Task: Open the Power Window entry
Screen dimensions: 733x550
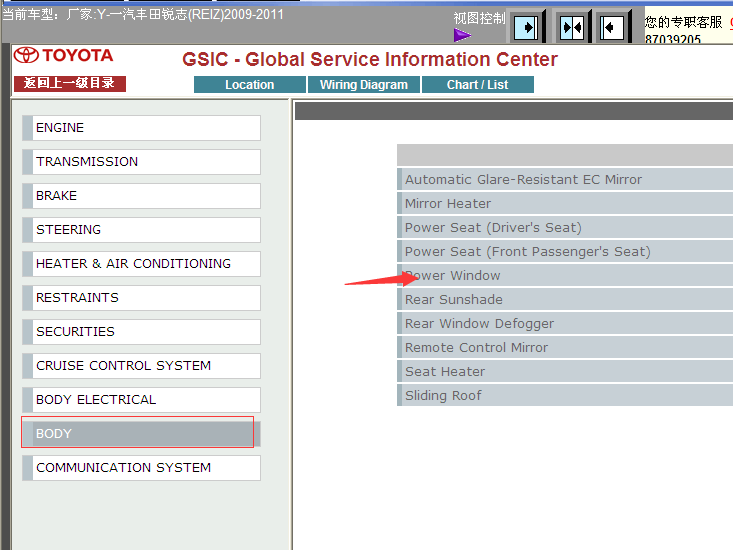Action: coord(565,275)
